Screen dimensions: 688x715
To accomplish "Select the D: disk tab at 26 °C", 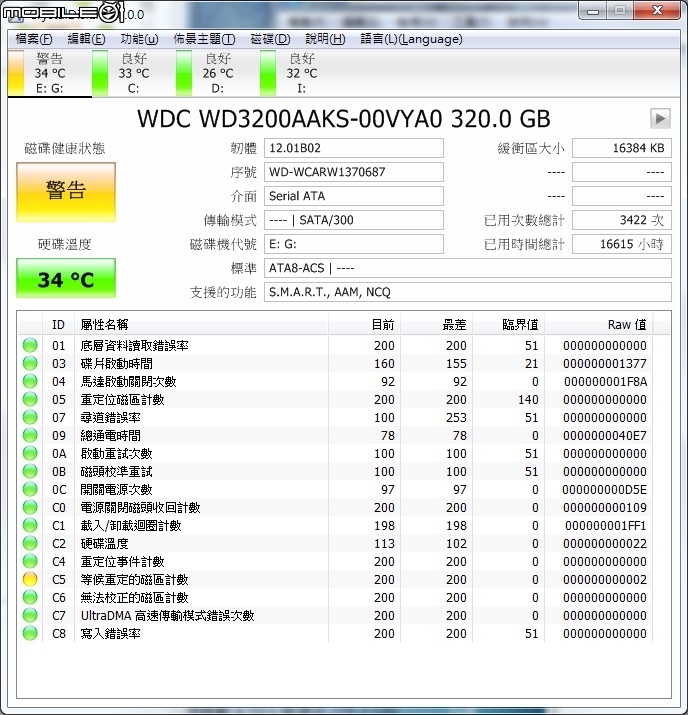I will 217,73.
